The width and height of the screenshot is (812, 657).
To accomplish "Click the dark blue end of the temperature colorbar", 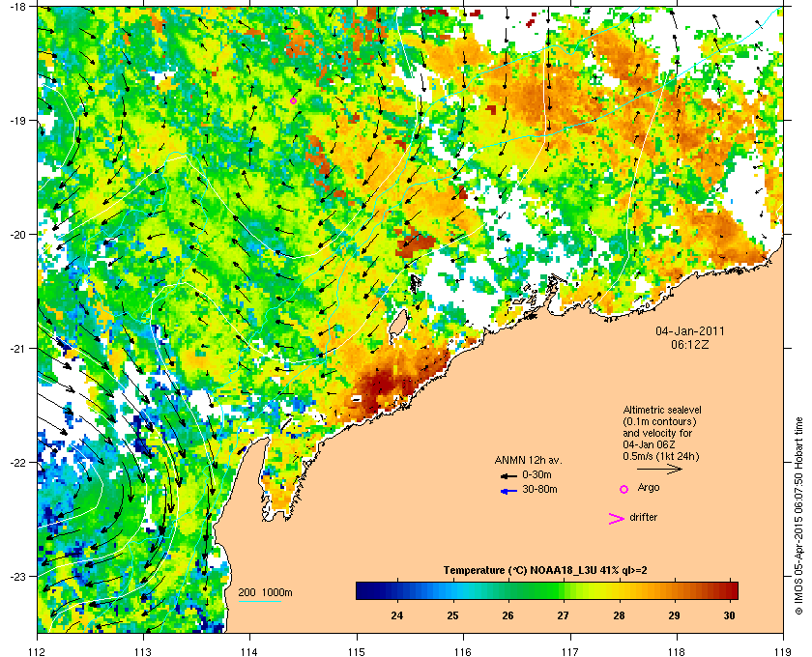I will pos(362,590).
